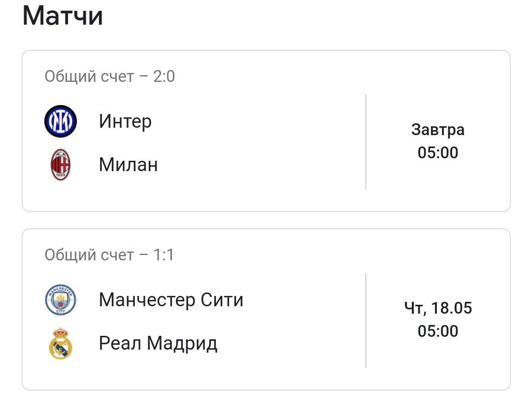Open the Милан team name link
Viewport: 532px width, 398px height.
point(128,165)
